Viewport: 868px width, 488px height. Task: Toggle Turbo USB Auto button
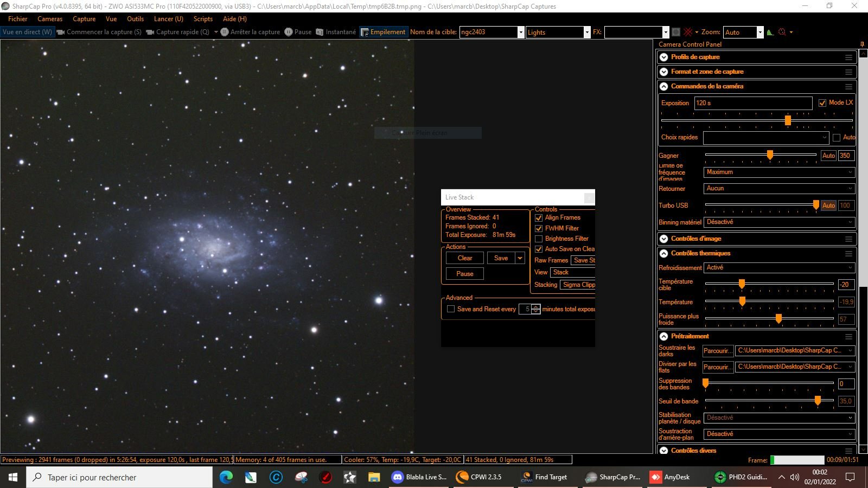pos(828,206)
